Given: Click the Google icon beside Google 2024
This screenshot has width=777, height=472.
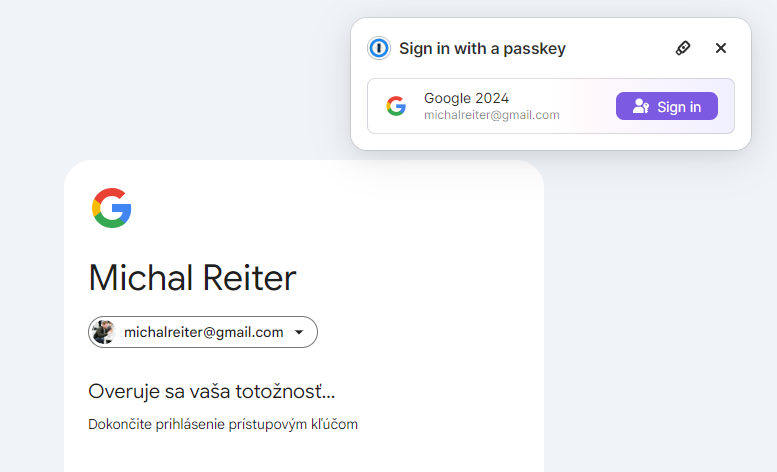Looking at the screenshot, I should 396,106.
